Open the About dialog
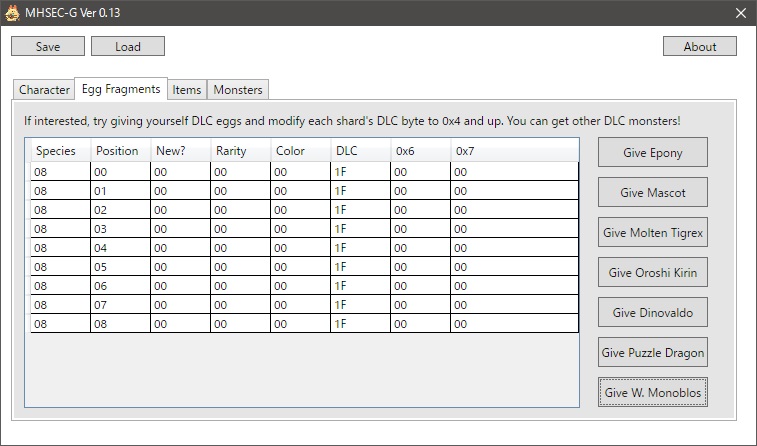Image resolution: width=757 pixels, height=446 pixels. [700, 46]
